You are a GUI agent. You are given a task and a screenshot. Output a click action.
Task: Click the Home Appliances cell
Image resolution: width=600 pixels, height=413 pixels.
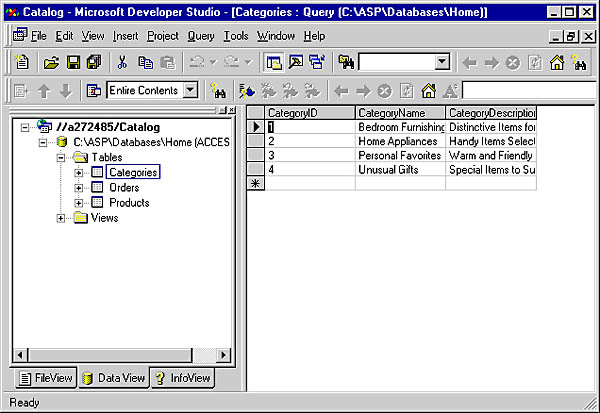click(398, 141)
